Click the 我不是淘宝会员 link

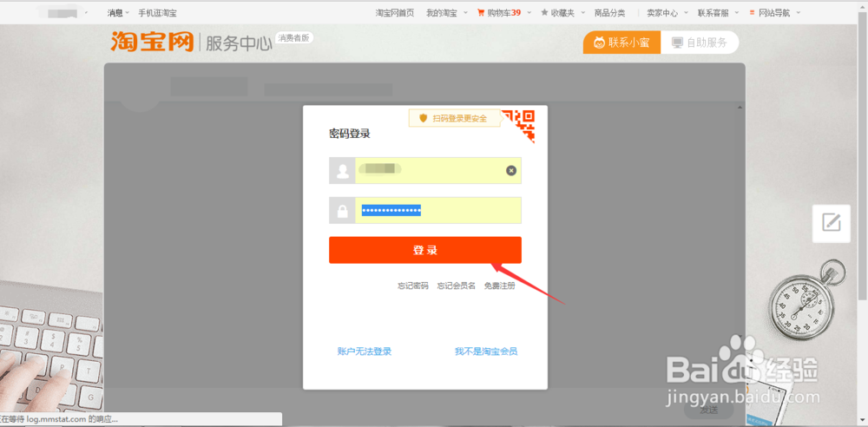pos(486,351)
